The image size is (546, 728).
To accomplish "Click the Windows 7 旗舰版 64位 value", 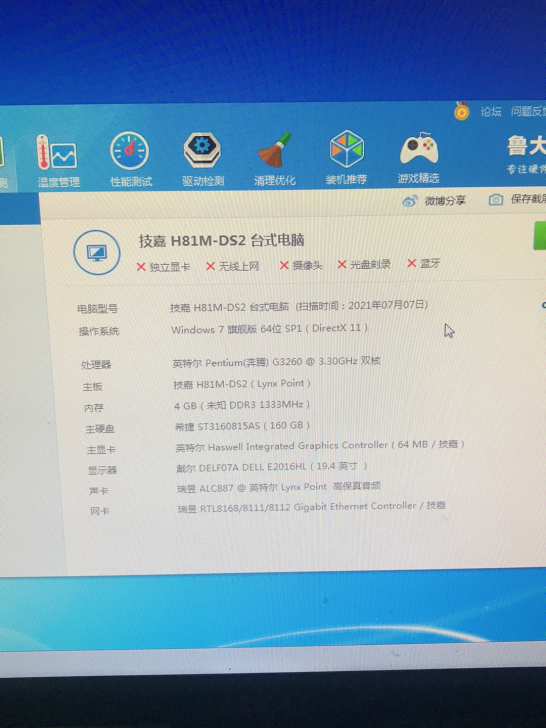I will (269, 329).
